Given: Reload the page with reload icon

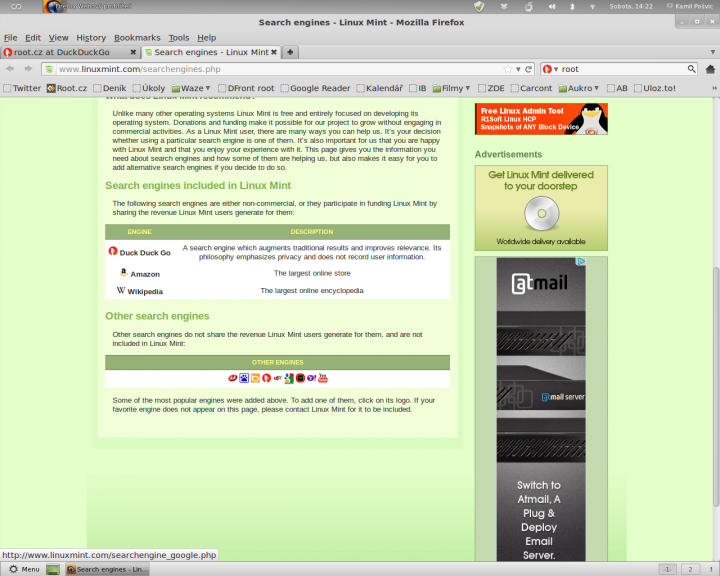Looking at the screenshot, I should click(529, 69).
